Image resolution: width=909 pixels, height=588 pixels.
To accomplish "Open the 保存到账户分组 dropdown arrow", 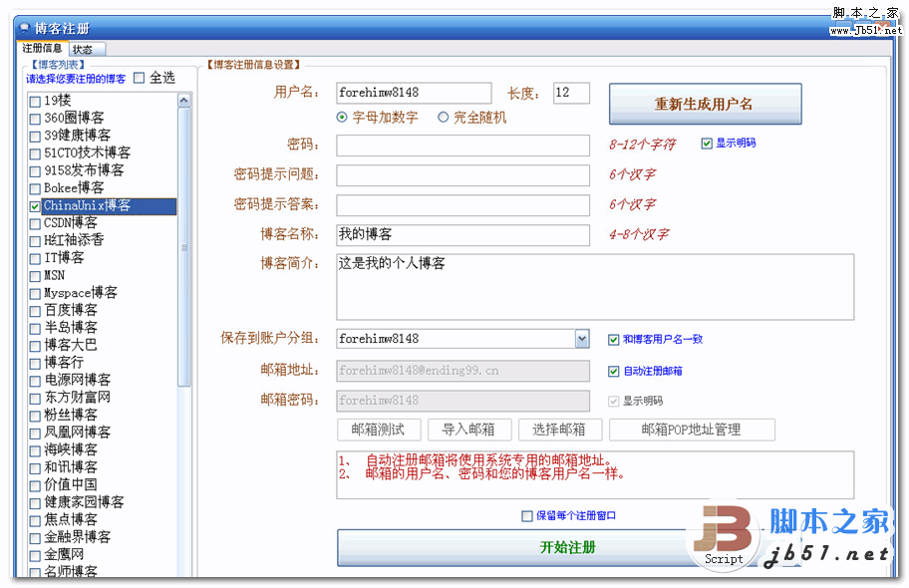I will [x=582, y=339].
